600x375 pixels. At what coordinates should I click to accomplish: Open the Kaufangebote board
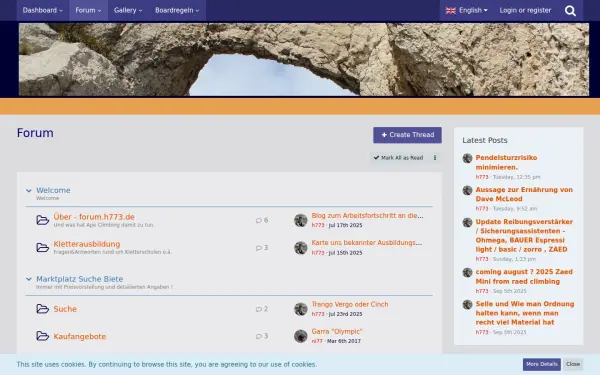80,336
